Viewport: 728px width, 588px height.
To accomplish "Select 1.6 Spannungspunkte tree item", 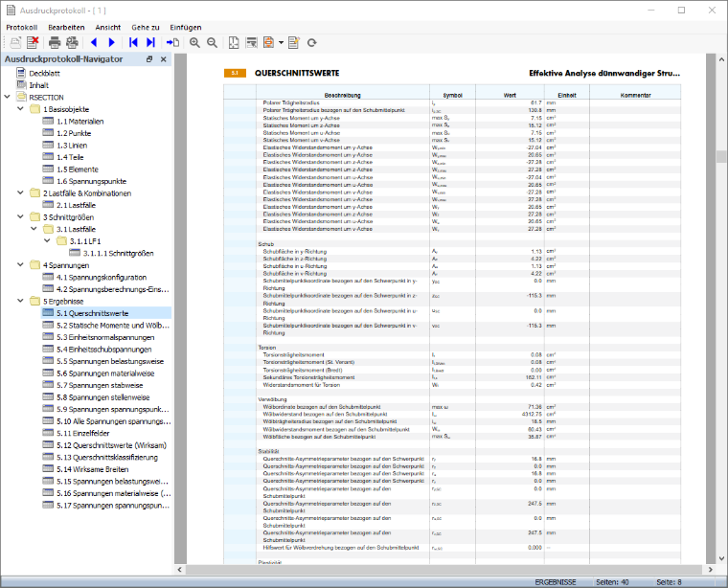I will click(x=91, y=181).
